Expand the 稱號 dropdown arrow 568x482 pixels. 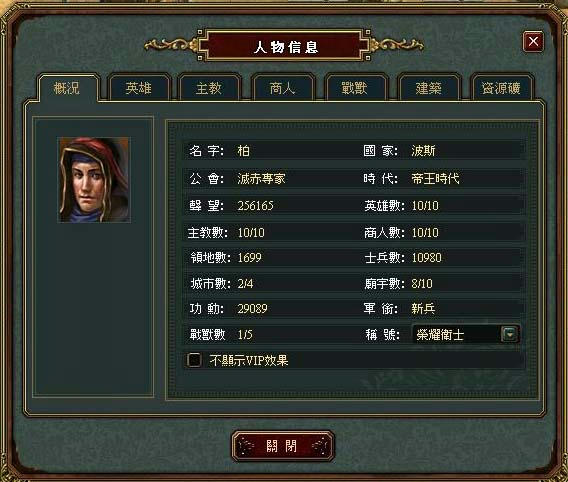(x=510, y=334)
